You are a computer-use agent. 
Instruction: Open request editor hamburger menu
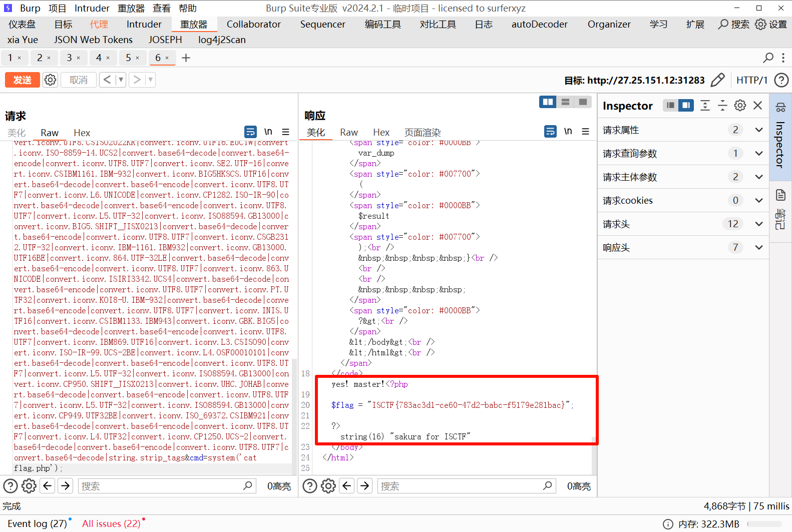(286, 132)
